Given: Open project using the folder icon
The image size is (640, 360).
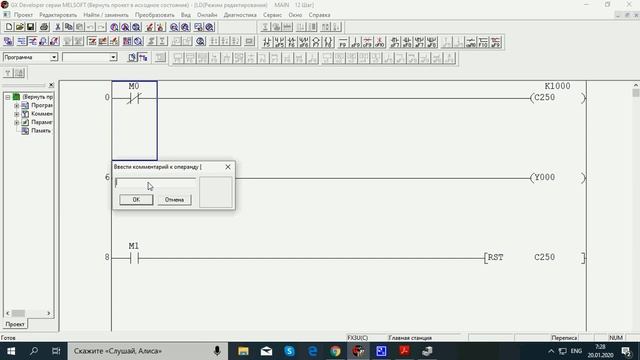Looking at the screenshot, I should point(20,27).
